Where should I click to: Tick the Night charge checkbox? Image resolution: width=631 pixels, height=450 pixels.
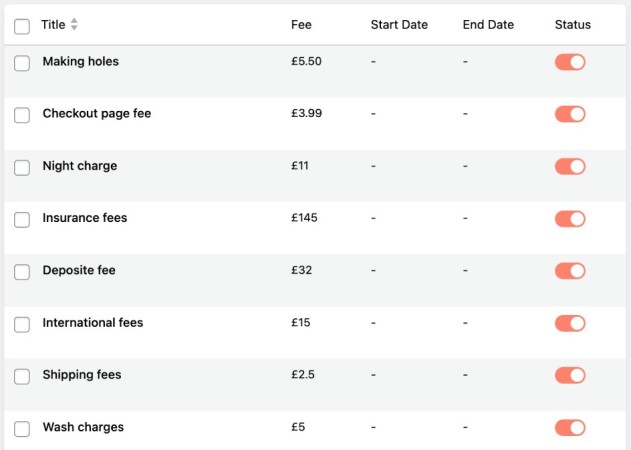[22, 167]
